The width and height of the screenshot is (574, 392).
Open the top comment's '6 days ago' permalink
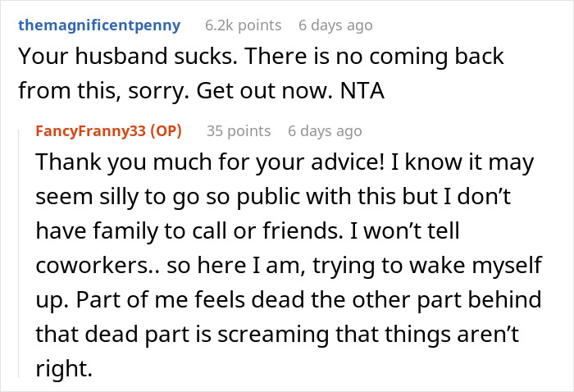click(335, 25)
